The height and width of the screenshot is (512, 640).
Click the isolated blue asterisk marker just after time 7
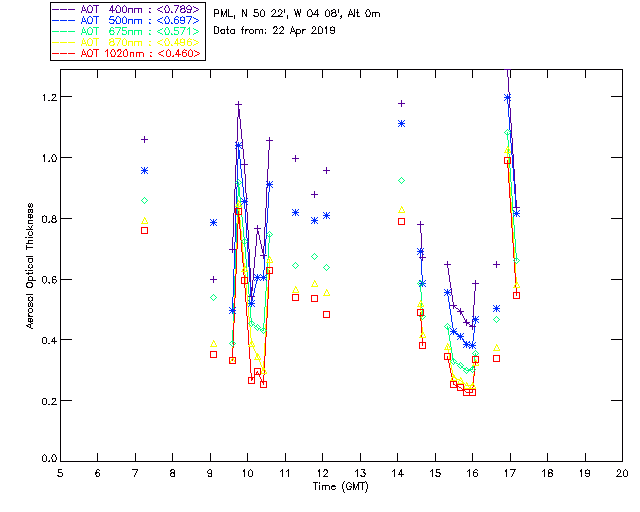[x=144, y=171]
